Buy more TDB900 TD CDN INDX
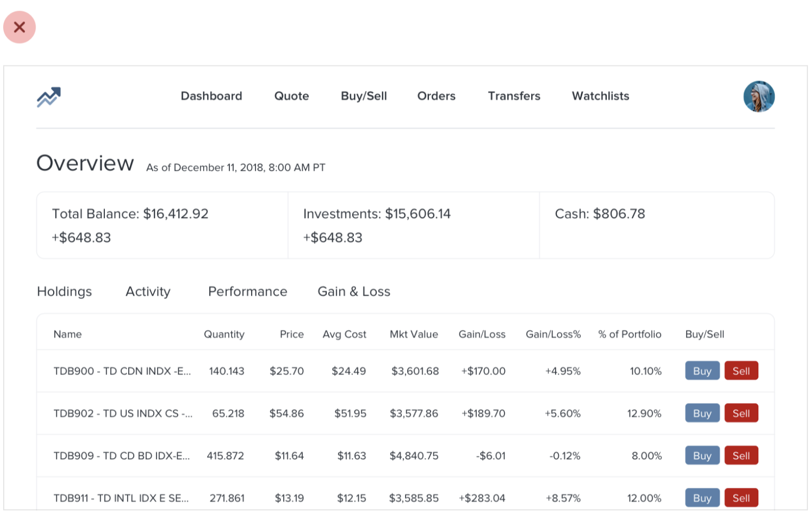The image size is (809, 532). click(702, 371)
